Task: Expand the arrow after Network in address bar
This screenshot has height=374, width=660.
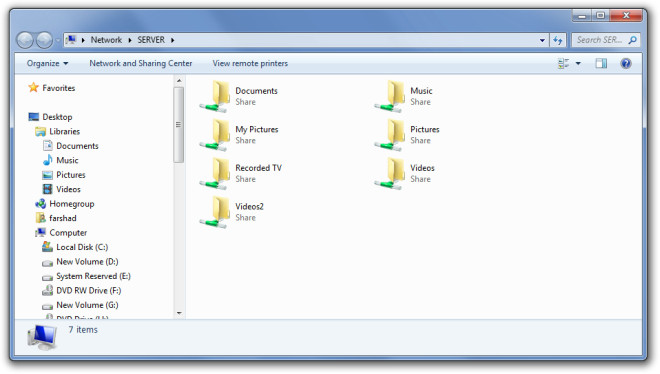Action: click(x=130, y=40)
